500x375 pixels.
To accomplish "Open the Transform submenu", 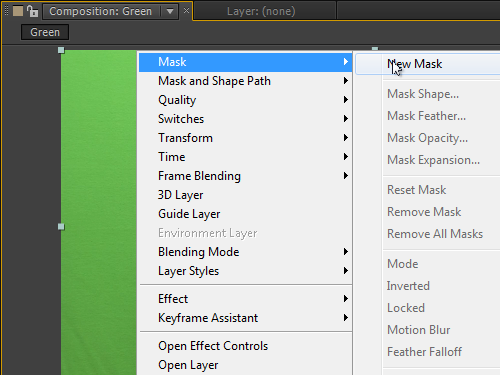I will click(x=245, y=138).
